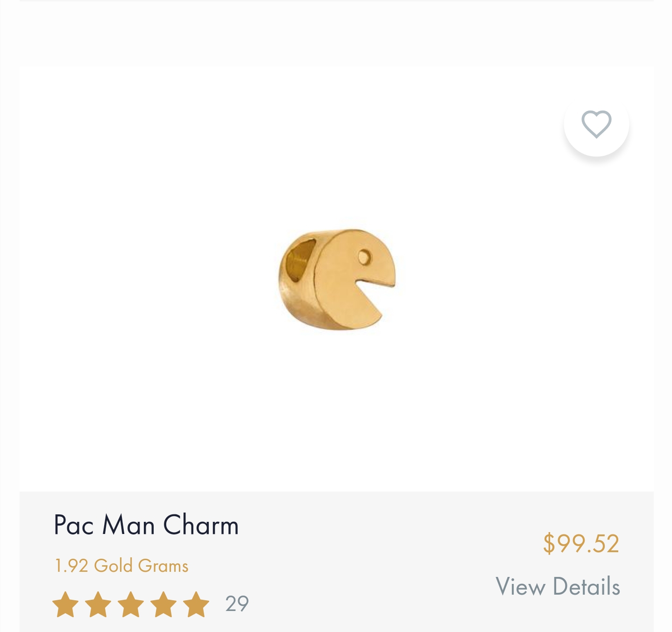The width and height of the screenshot is (672, 632).
Task: Click the bail hole of the charm
Action: (299, 259)
